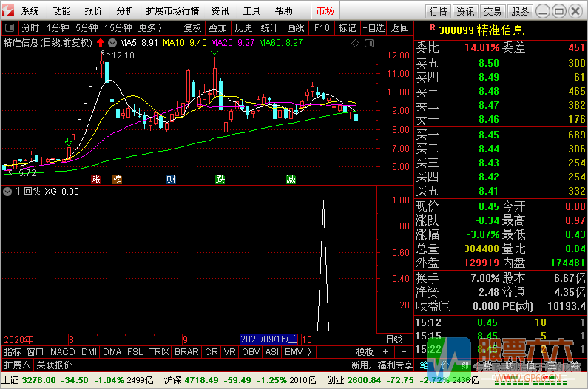Expand the MA indicator dropdown circle

[112, 43]
